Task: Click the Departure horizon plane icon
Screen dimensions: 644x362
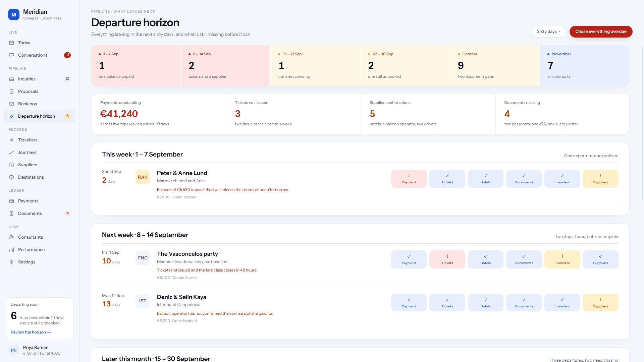Action: pos(11,116)
